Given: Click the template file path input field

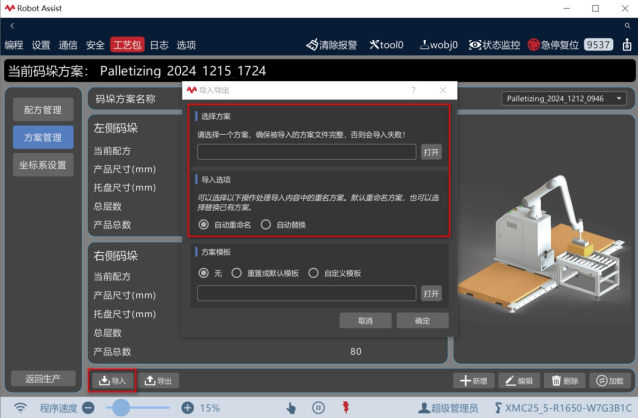Looking at the screenshot, I should tap(306, 293).
